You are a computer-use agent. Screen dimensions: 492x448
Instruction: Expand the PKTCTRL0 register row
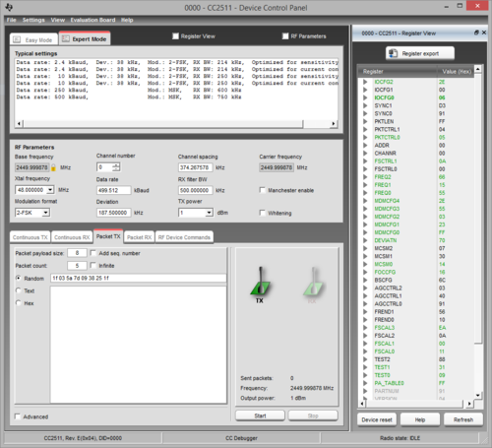(365, 137)
